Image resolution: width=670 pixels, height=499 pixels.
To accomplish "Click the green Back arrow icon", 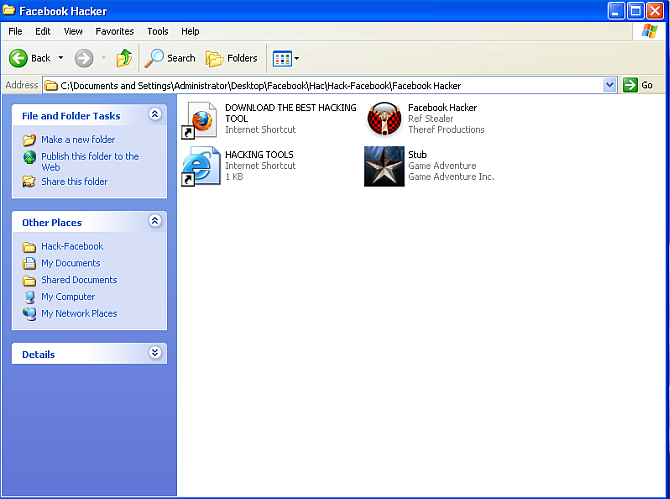I will [18, 58].
